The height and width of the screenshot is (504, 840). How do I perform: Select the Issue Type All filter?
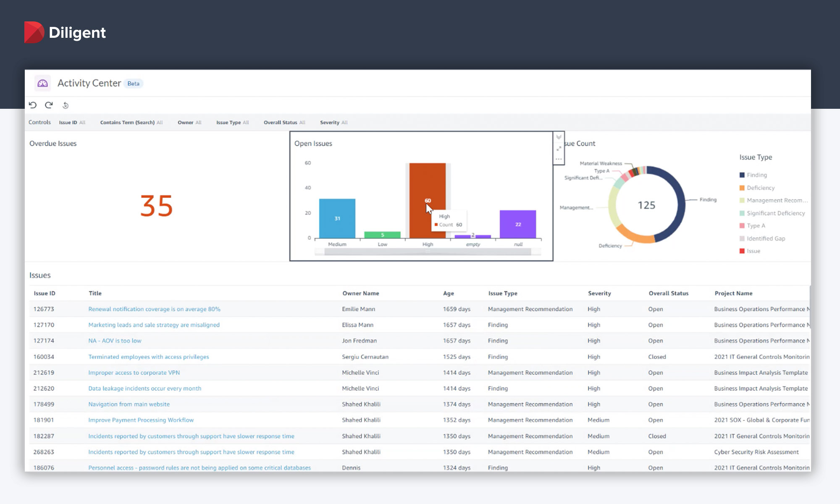(232, 122)
